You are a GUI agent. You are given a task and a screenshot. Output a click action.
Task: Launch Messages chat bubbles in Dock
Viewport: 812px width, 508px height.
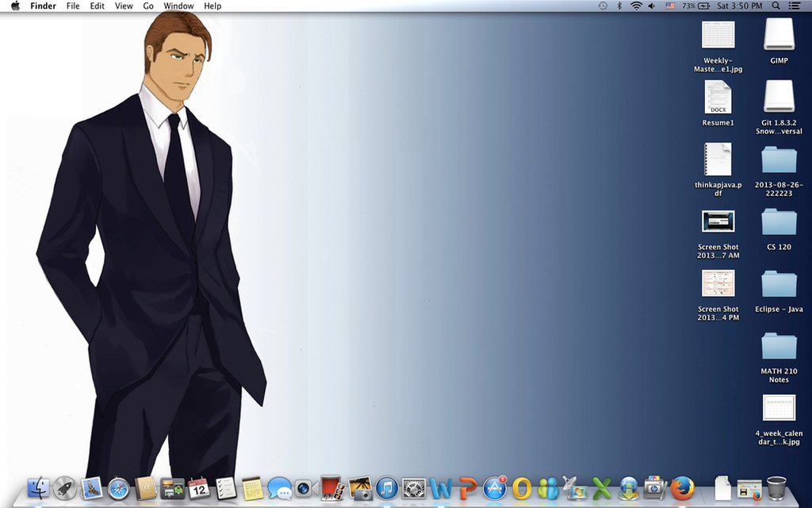tap(280, 488)
